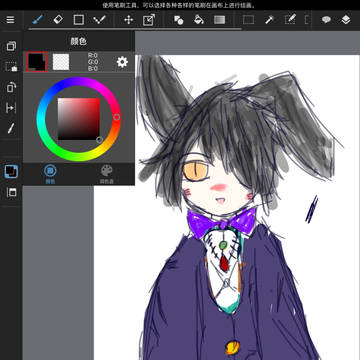
Task: Tap the rotate canvas sidebar icon
Action: [11, 87]
